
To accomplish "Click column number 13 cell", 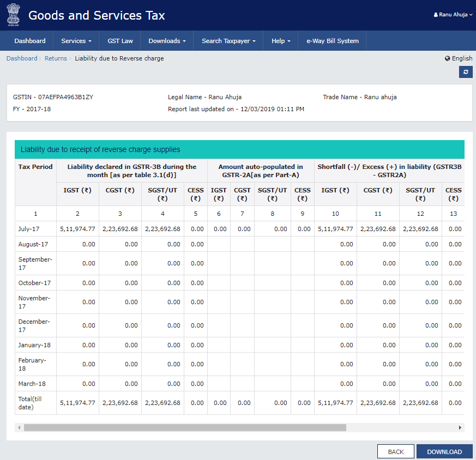I will click(453, 214).
